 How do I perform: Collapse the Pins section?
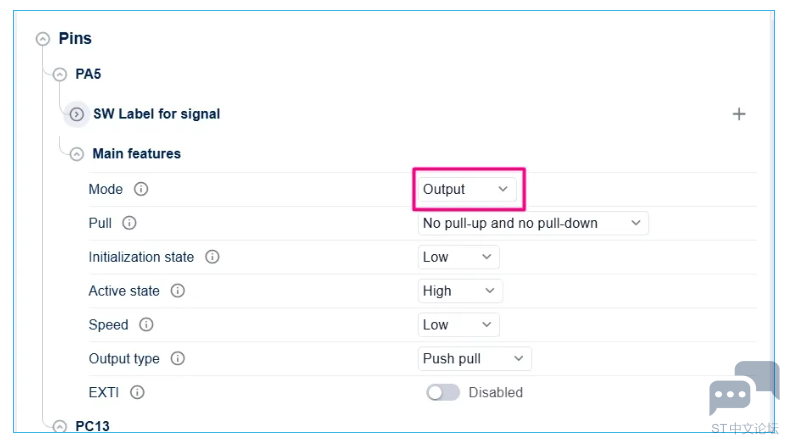tap(43, 39)
